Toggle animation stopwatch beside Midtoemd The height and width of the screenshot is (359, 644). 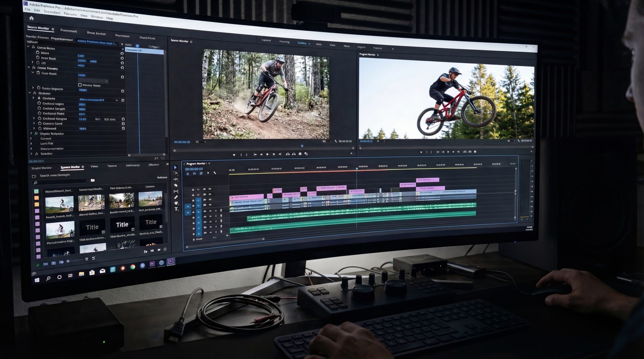40,128
